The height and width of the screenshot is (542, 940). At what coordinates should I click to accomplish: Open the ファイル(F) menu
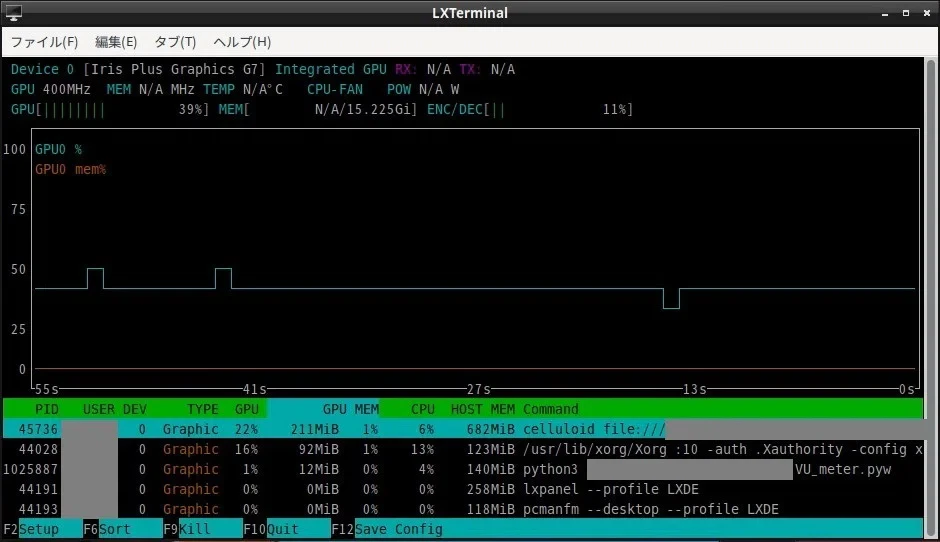click(44, 42)
